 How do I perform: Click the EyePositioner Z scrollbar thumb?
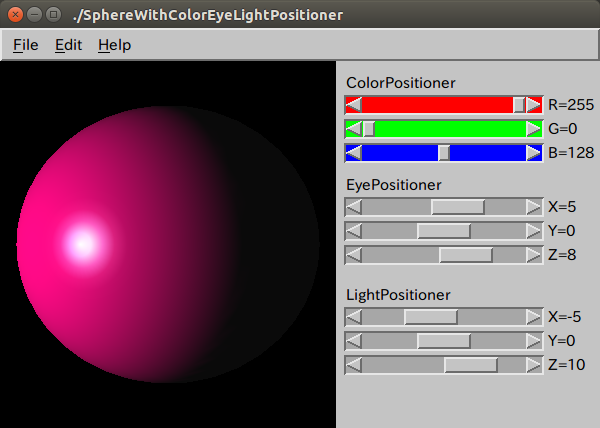coord(466,255)
